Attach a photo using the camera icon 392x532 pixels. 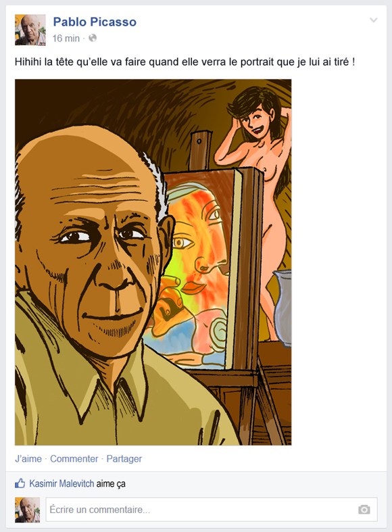coord(364,509)
